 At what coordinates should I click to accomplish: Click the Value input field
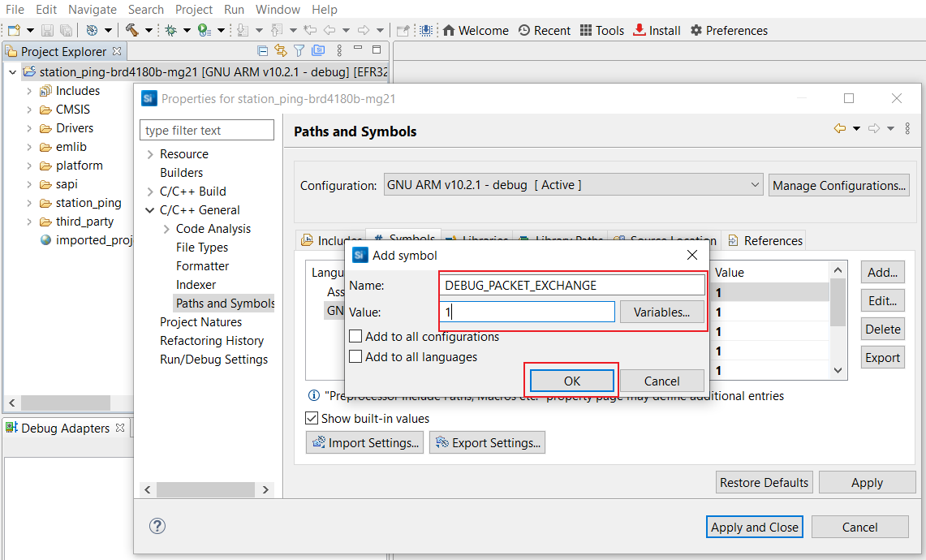pos(528,312)
